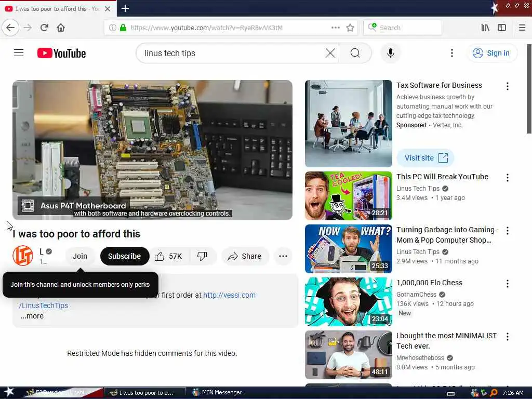Screen dimensions: 532x399
Task: Open options for '1,000,000 Elo Chess'
Action: 508,284
